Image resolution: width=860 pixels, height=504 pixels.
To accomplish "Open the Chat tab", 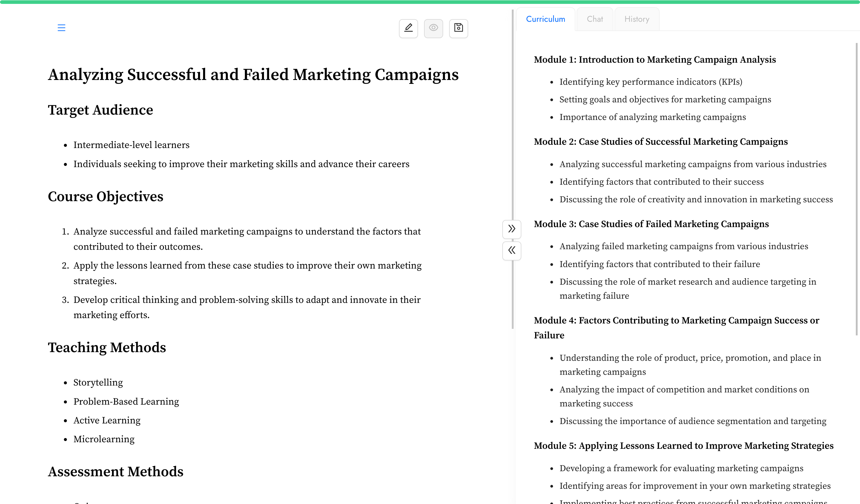I will pos(595,19).
